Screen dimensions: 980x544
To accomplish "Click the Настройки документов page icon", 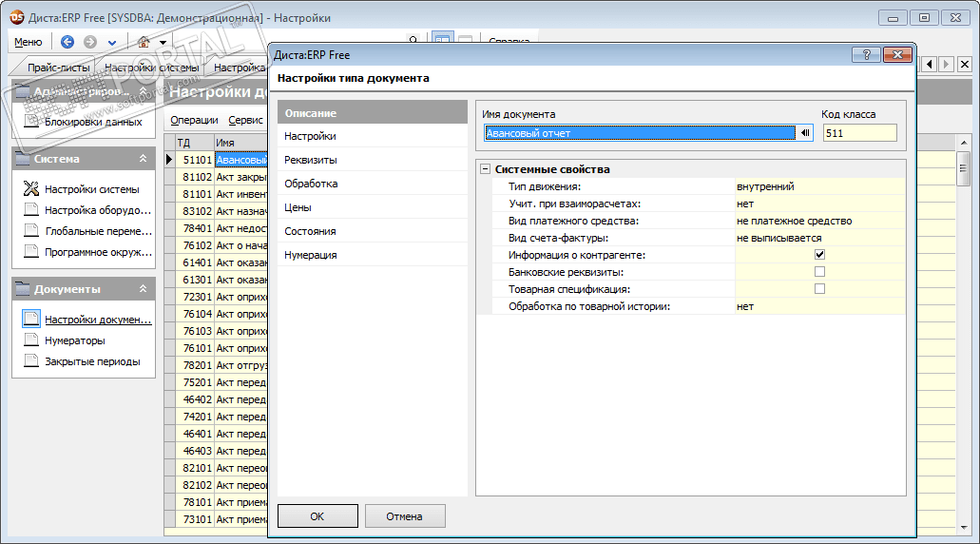I will 31,319.
